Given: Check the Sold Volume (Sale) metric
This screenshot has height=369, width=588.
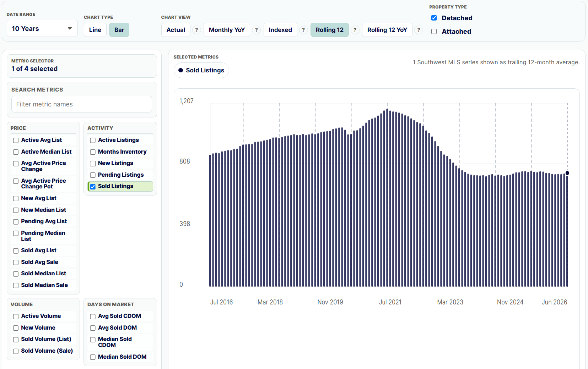Looking at the screenshot, I should (16, 351).
